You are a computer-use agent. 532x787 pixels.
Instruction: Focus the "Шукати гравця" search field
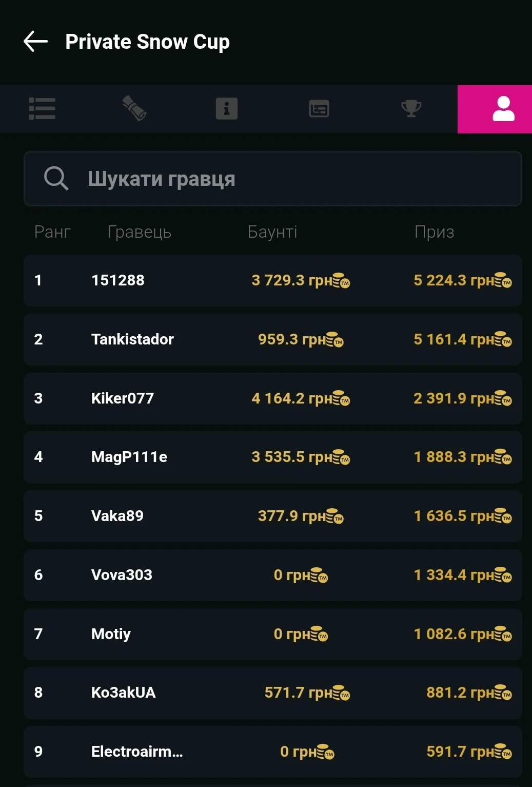(x=287, y=179)
